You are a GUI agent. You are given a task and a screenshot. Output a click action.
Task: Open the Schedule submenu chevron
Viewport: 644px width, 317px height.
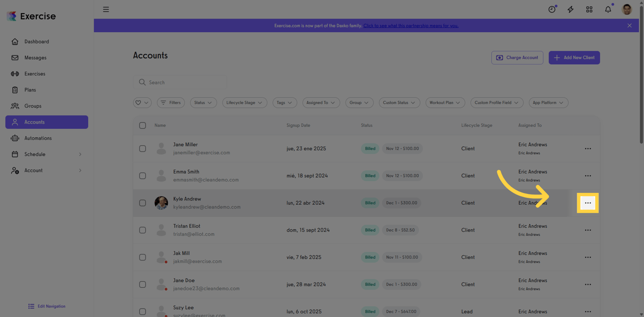[80, 154]
